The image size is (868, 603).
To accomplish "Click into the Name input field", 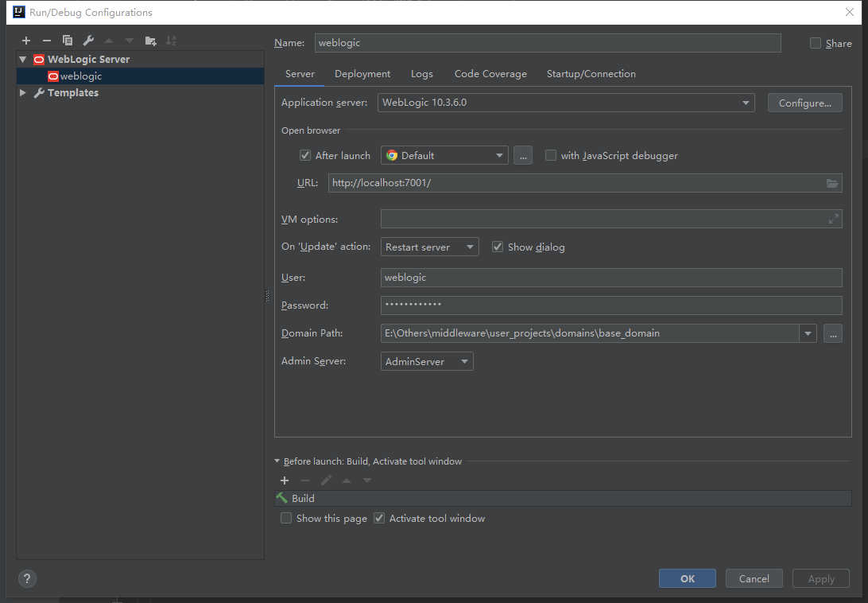I will tap(548, 43).
